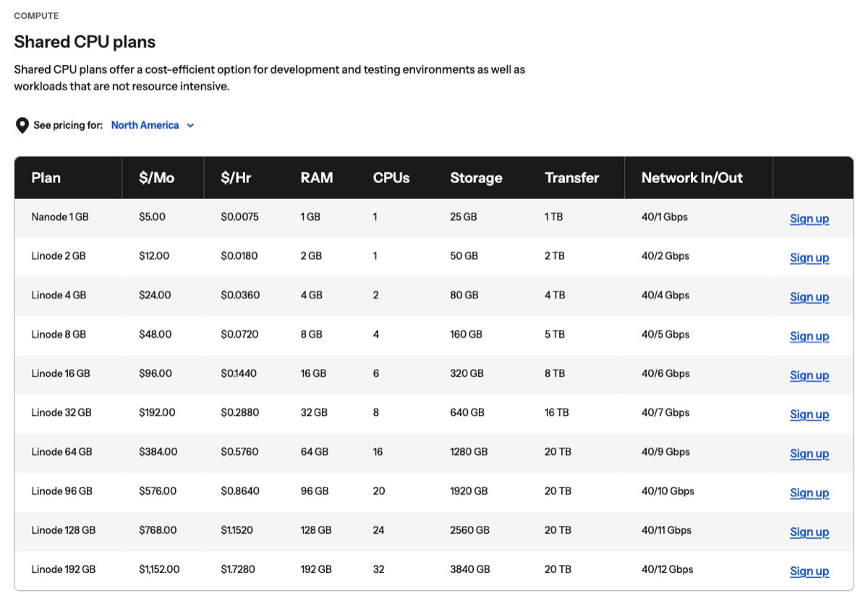Select the Linode 16 GB plan name
This screenshot has width=868, height=596.
61,373
